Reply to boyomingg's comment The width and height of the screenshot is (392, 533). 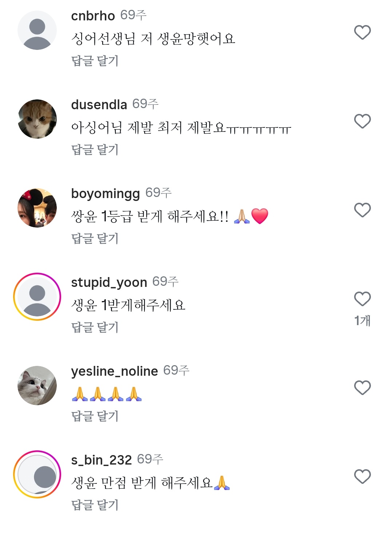tap(95, 238)
